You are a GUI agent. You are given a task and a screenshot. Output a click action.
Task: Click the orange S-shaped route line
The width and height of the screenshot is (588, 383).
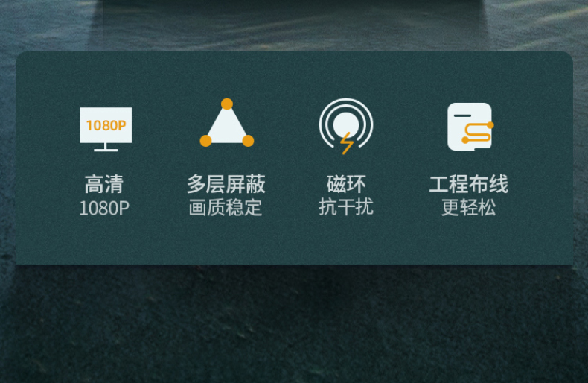point(478,133)
